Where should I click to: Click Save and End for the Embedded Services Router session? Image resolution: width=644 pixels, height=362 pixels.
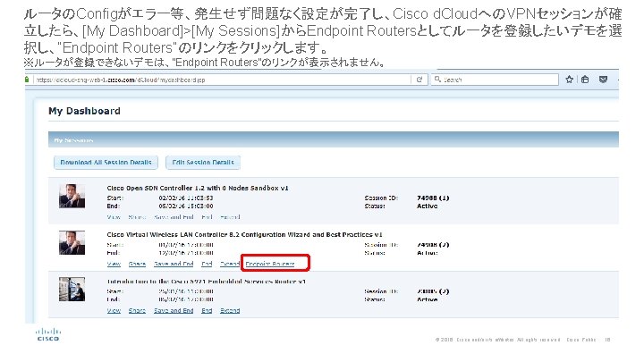click(x=174, y=311)
